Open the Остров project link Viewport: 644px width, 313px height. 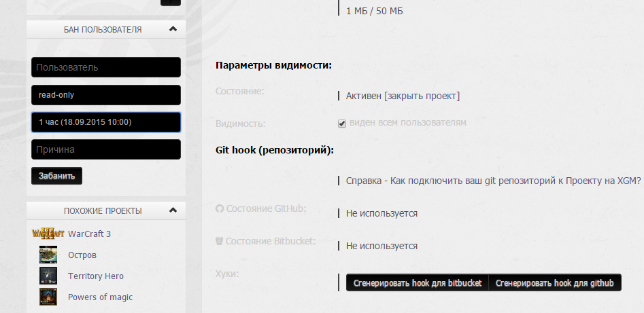(x=82, y=255)
